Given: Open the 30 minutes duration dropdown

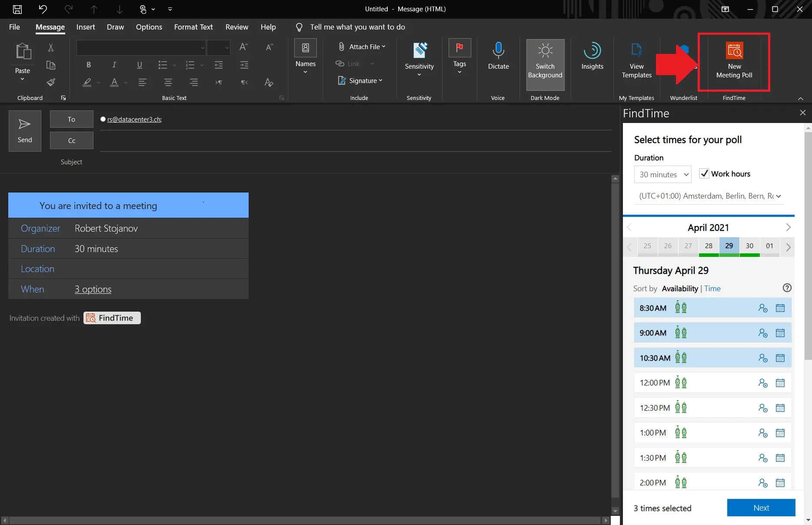Looking at the screenshot, I should (x=663, y=174).
